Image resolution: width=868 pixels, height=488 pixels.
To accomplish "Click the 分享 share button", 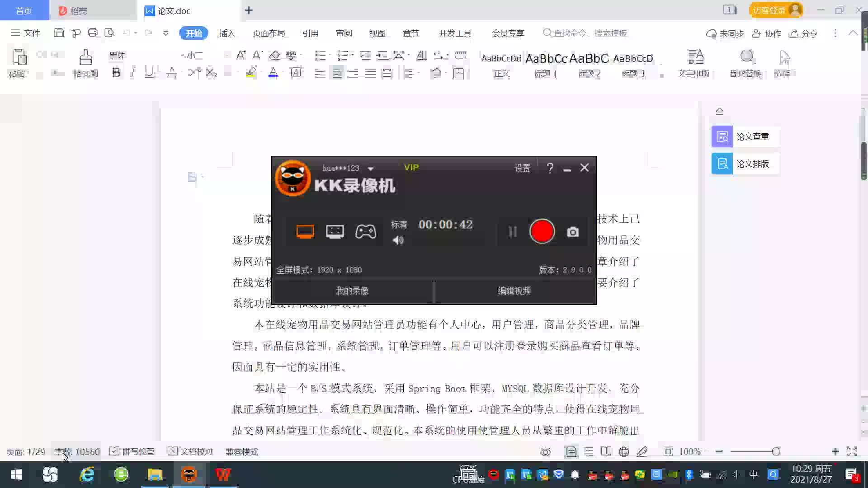I will coord(803,33).
